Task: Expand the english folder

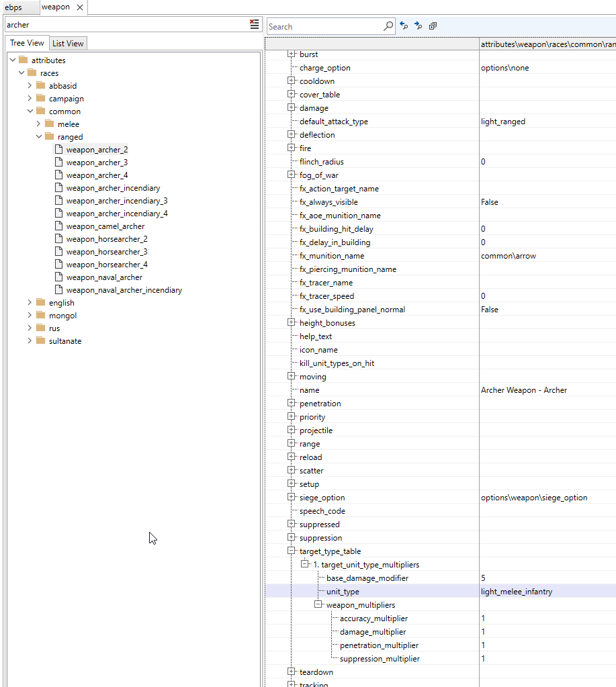Action: point(30,302)
